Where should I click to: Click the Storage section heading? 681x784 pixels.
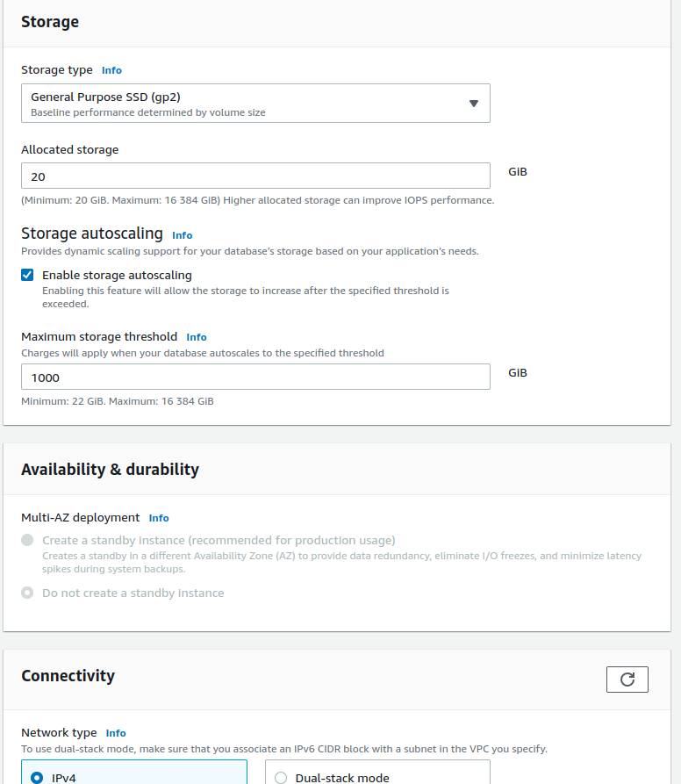[50, 22]
